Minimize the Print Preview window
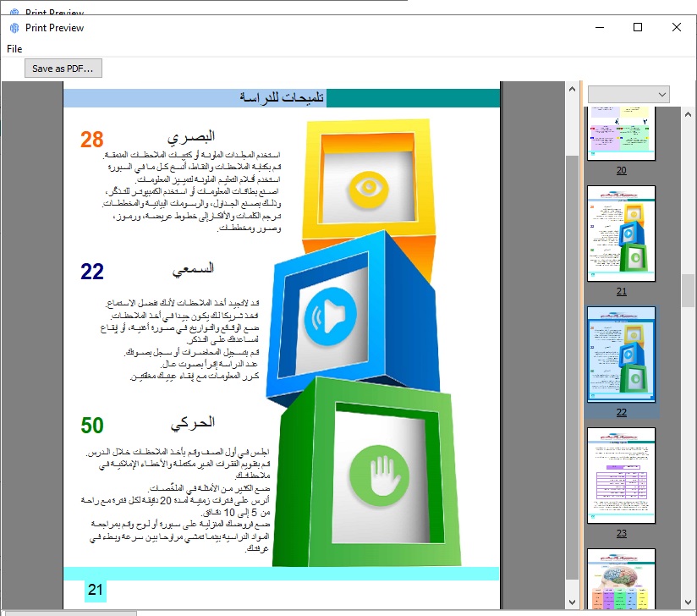697x616 pixels. [600, 28]
